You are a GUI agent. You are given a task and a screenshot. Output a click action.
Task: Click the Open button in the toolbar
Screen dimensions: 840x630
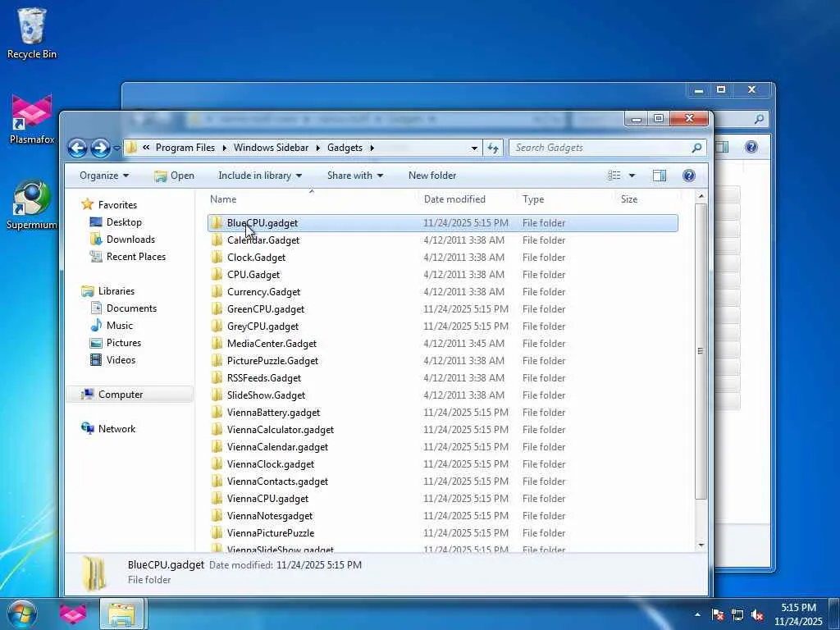pyautogui.click(x=174, y=176)
